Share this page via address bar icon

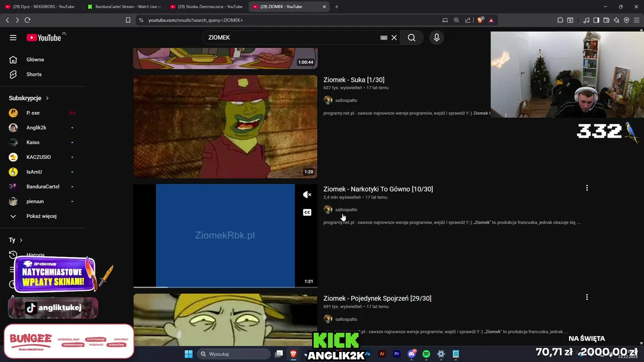click(468, 20)
